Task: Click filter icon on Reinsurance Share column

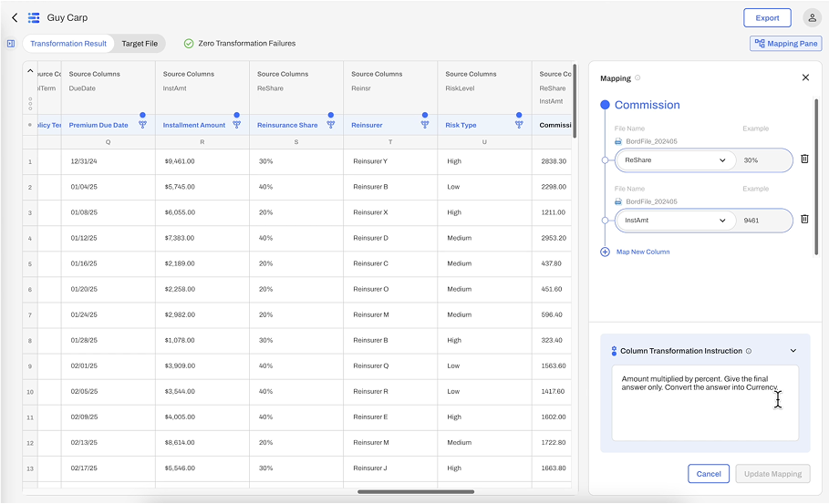Action: 330,125
